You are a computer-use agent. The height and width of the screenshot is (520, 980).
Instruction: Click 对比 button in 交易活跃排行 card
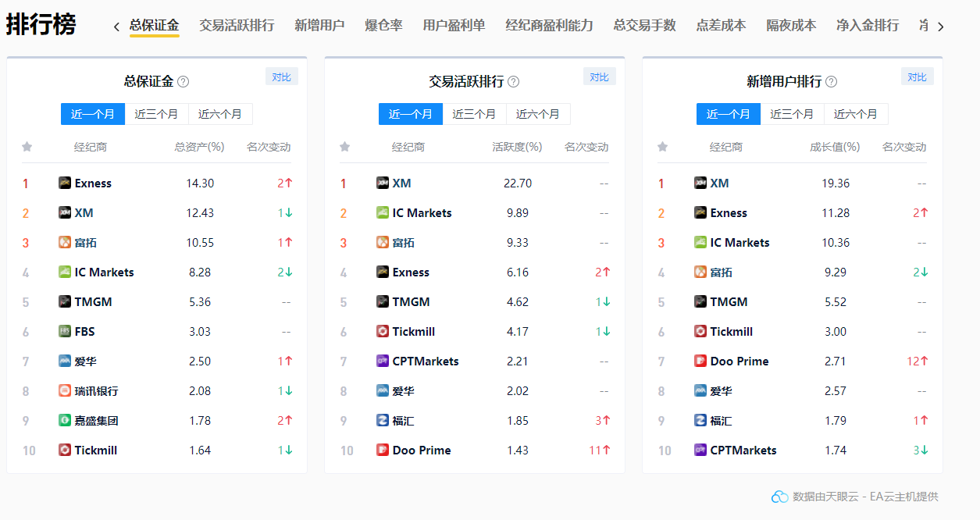click(x=600, y=77)
